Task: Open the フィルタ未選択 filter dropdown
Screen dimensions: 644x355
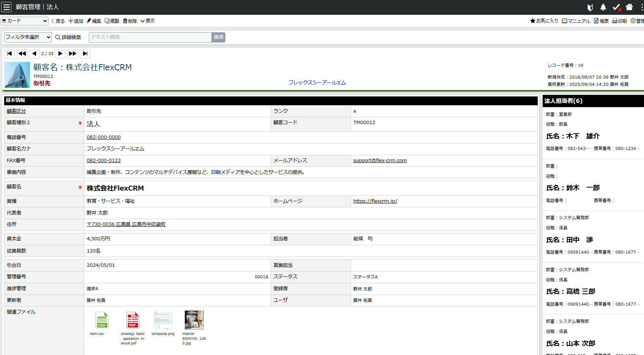Action: click(x=27, y=37)
